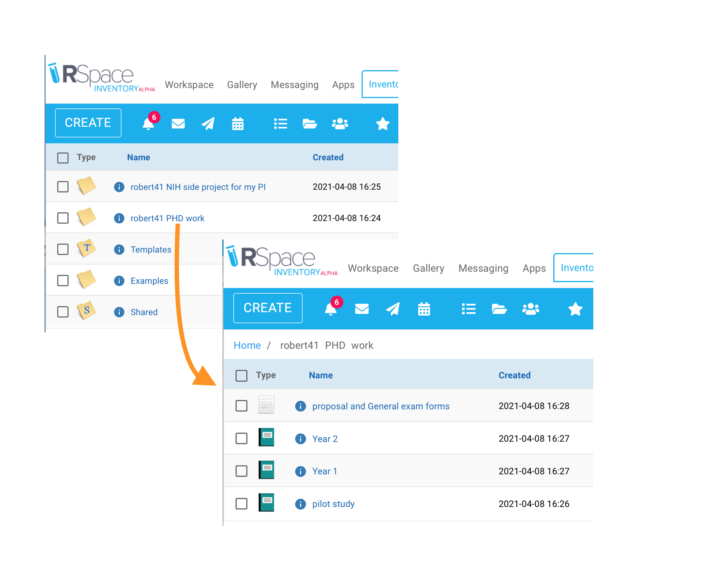Click the Shared folder icon
The width and height of the screenshot is (728, 568).
[x=86, y=311]
